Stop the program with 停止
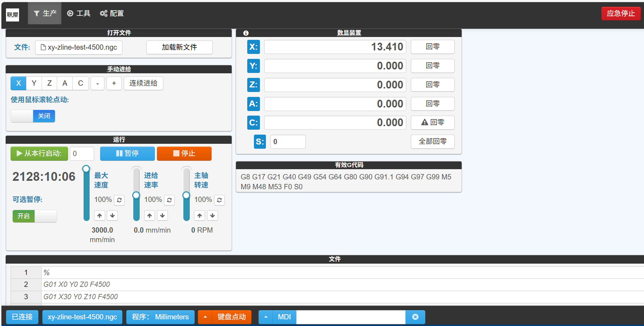 pyautogui.click(x=184, y=154)
